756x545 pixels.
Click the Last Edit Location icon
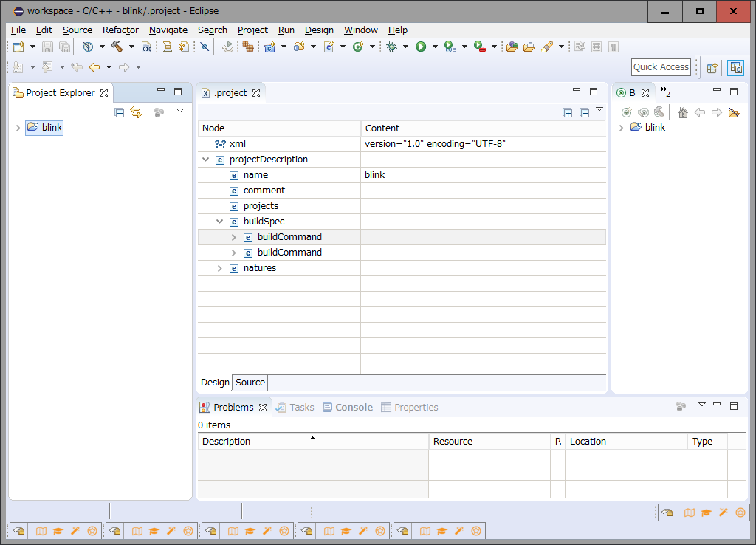[x=77, y=67]
